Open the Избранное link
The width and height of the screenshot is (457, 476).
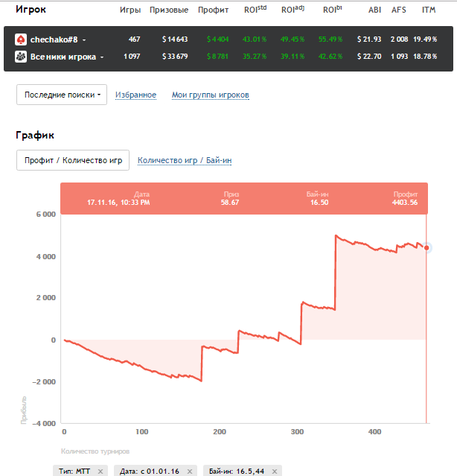(x=135, y=95)
